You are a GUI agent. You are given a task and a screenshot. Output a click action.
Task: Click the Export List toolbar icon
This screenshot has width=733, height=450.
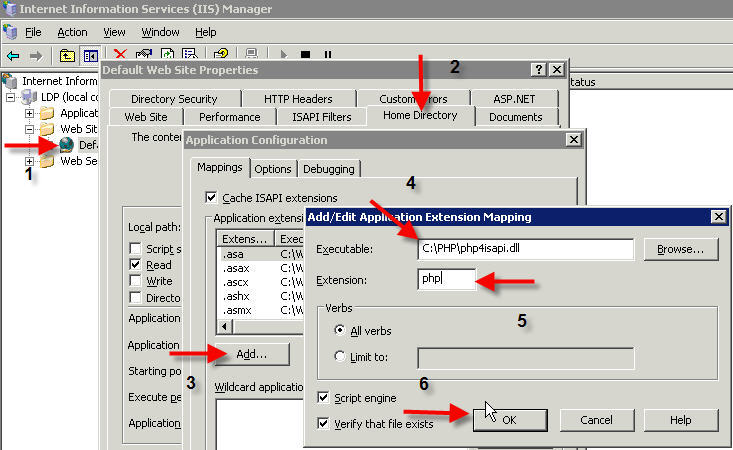(189, 54)
